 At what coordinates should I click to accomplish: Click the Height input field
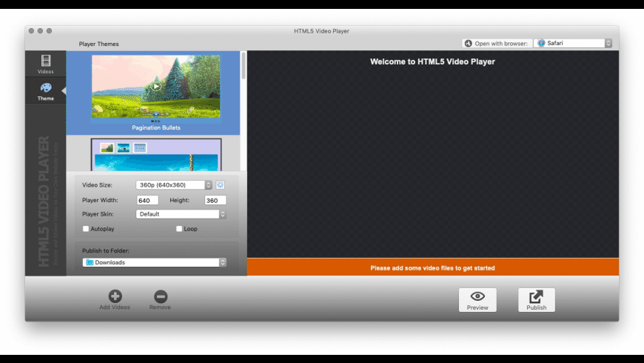(215, 201)
